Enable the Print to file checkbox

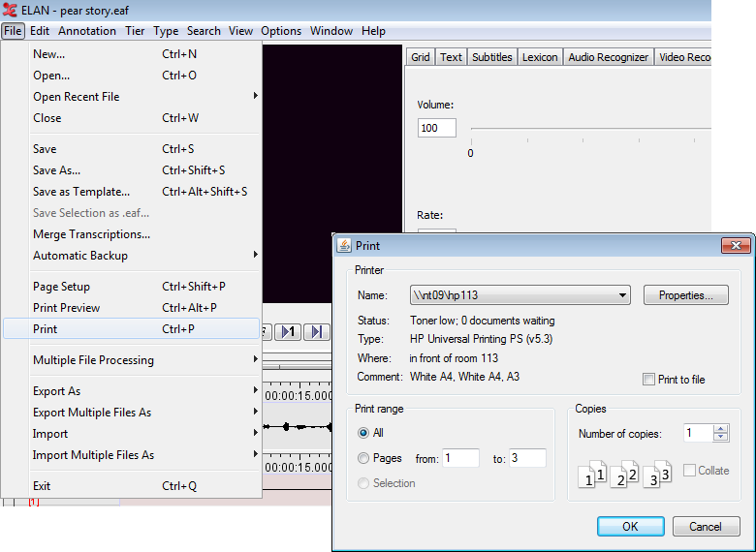tap(648, 379)
